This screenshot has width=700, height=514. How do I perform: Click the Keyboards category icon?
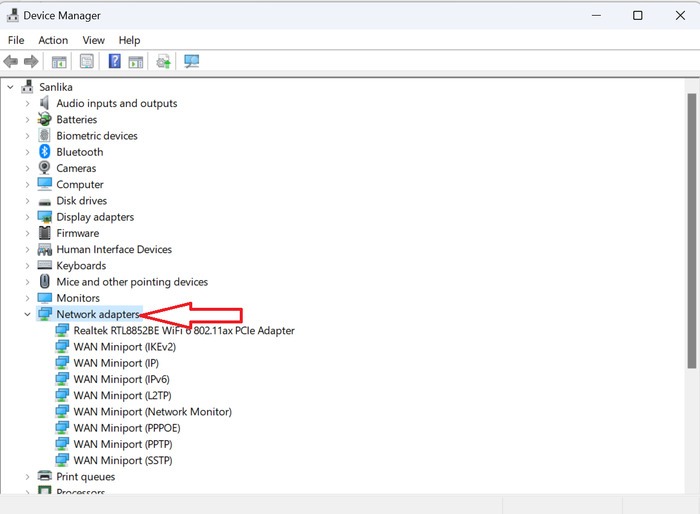click(x=45, y=265)
